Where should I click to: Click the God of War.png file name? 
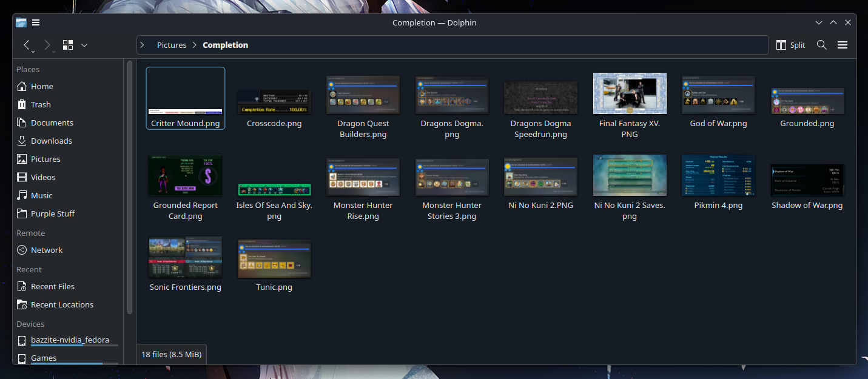(718, 124)
